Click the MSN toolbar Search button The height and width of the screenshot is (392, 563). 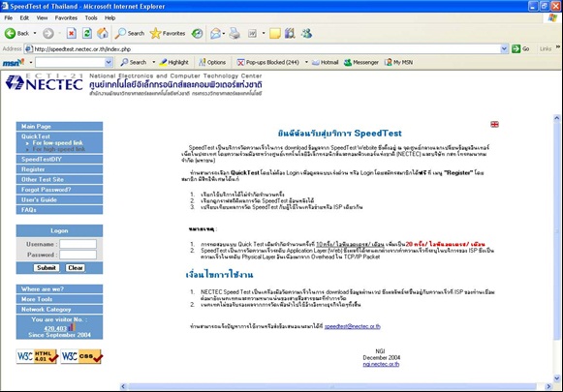[x=134, y=62]
